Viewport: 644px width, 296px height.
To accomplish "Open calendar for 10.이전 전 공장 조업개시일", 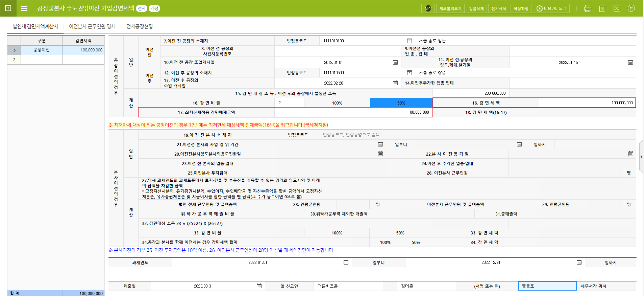I will tap(395, 62).
